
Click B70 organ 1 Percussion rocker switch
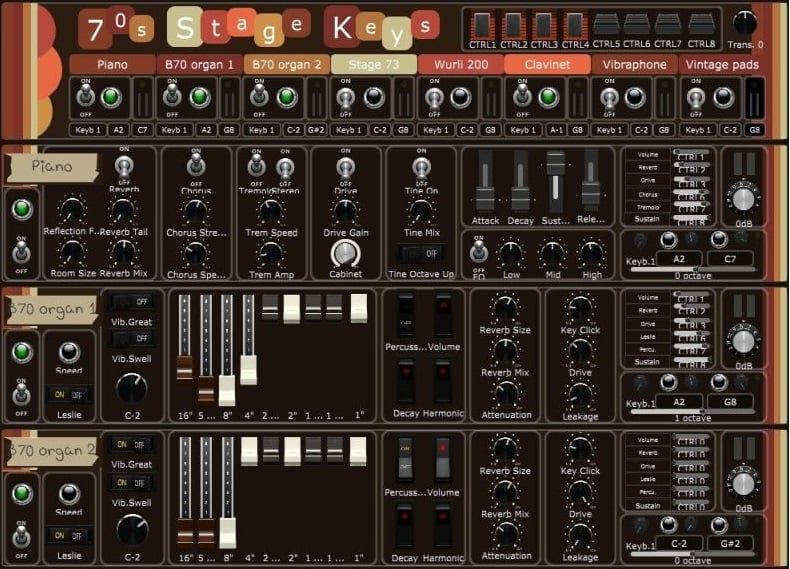pyautogui.click(x=406, y=315)
